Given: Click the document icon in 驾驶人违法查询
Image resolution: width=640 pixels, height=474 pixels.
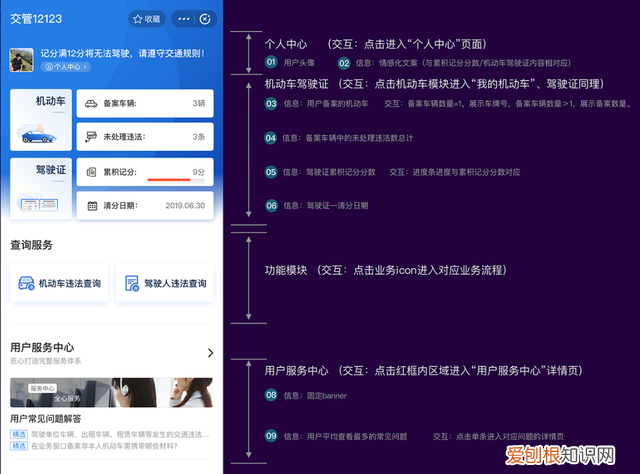Looking at the screenshot, I should click(x=132, y=283).
